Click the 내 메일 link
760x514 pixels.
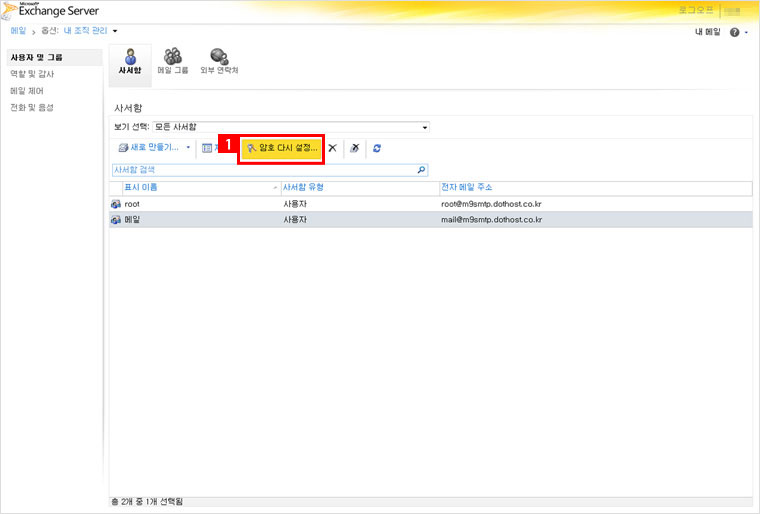pyautogui.click(x=707, y=33)
